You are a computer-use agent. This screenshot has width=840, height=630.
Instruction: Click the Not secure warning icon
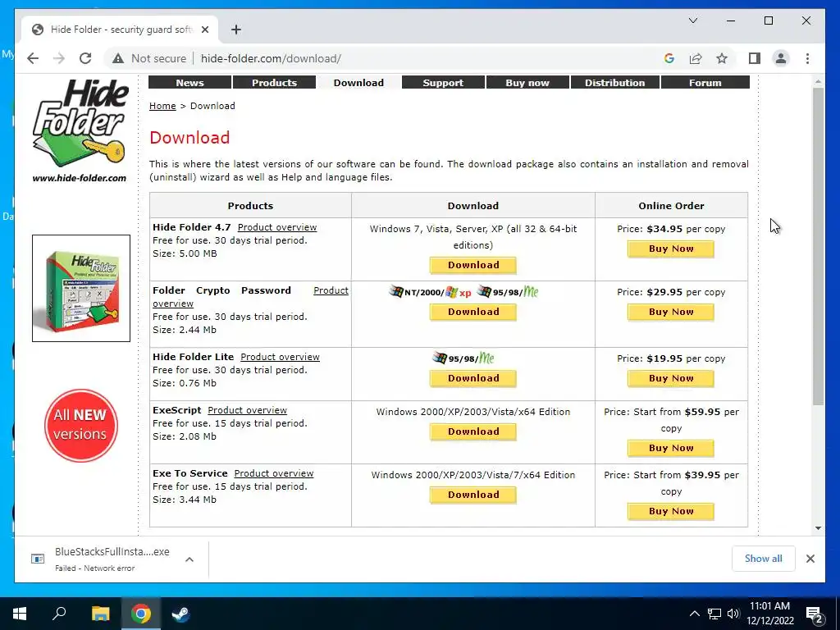click(118, 58)
